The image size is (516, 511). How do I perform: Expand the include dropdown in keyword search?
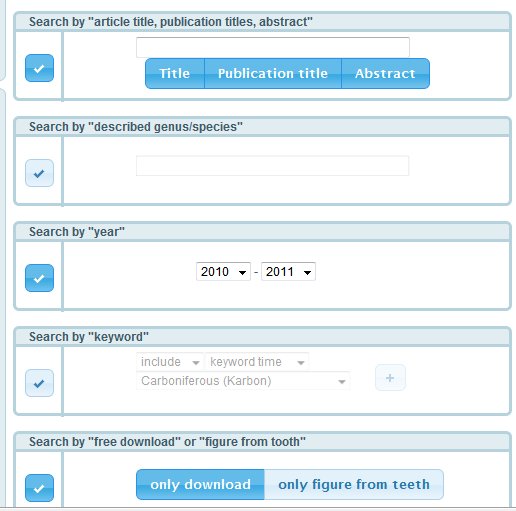(x=170, y=362)
